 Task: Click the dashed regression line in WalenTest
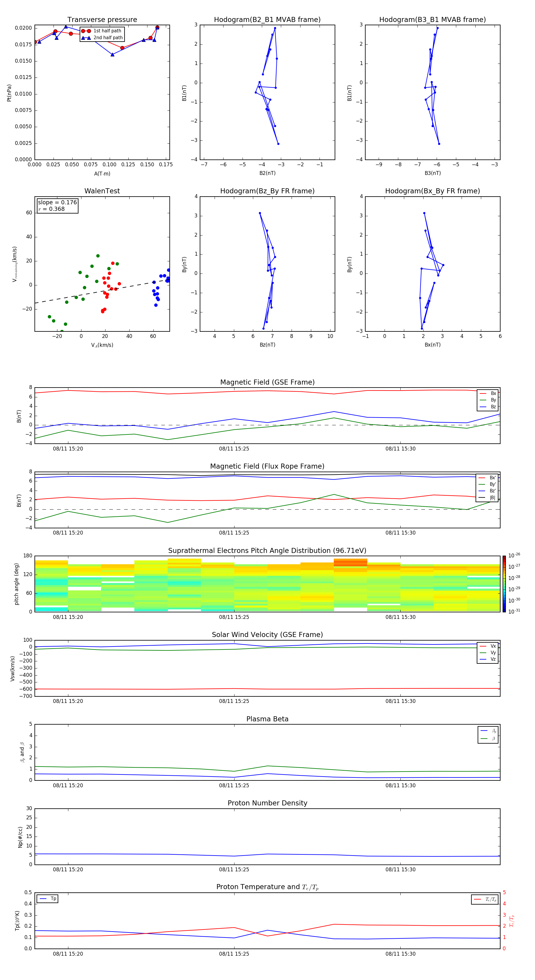[102, 291]
